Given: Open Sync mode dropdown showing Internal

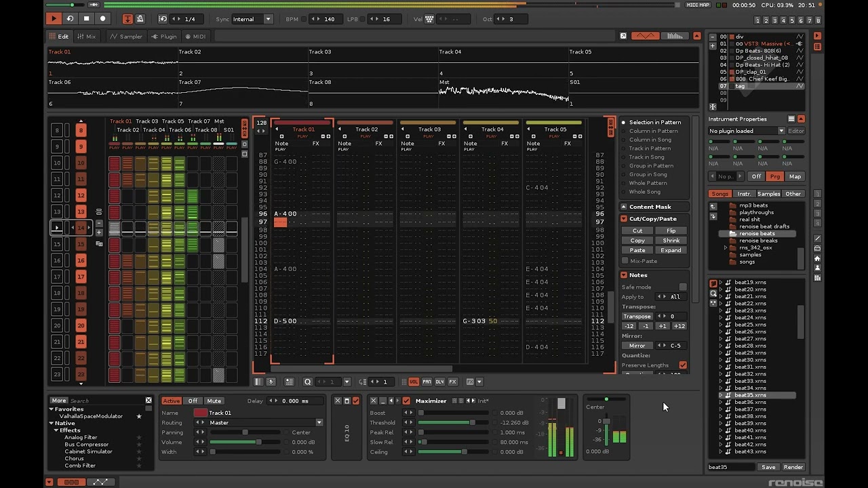Looking at the screenshot, I should tap(252, 19).
